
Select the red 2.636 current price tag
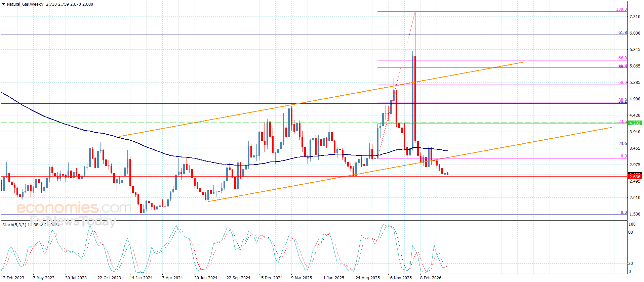click(x=635, y=177)
